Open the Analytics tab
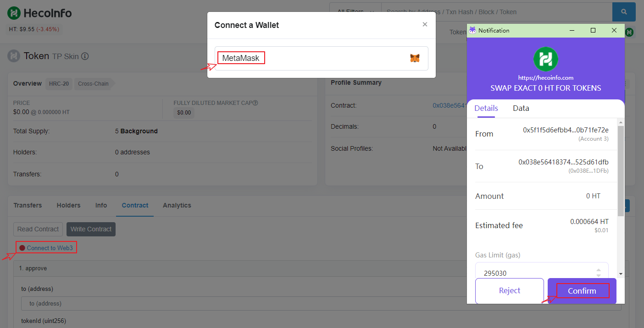Screen dimensions: 644x328 tap(177, 205)
